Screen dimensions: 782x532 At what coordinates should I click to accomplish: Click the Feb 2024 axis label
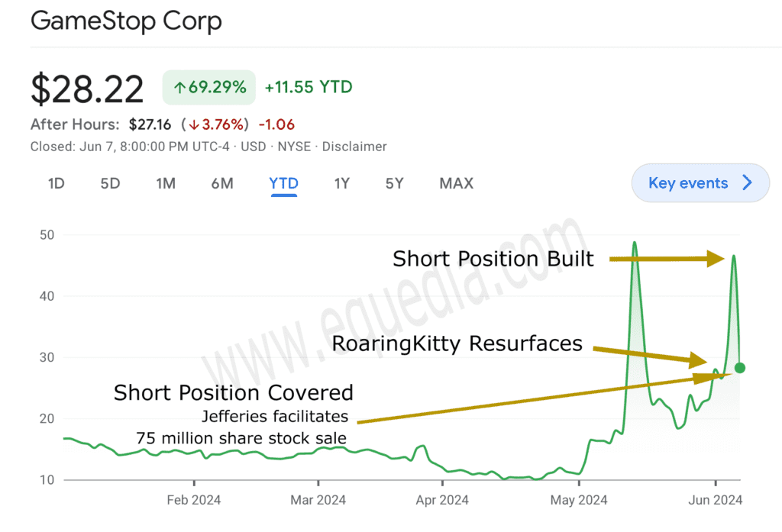point(193,500)
